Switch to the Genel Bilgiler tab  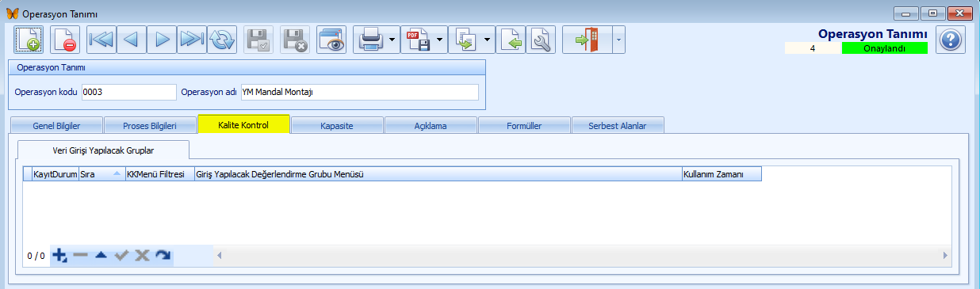(56, 125)
